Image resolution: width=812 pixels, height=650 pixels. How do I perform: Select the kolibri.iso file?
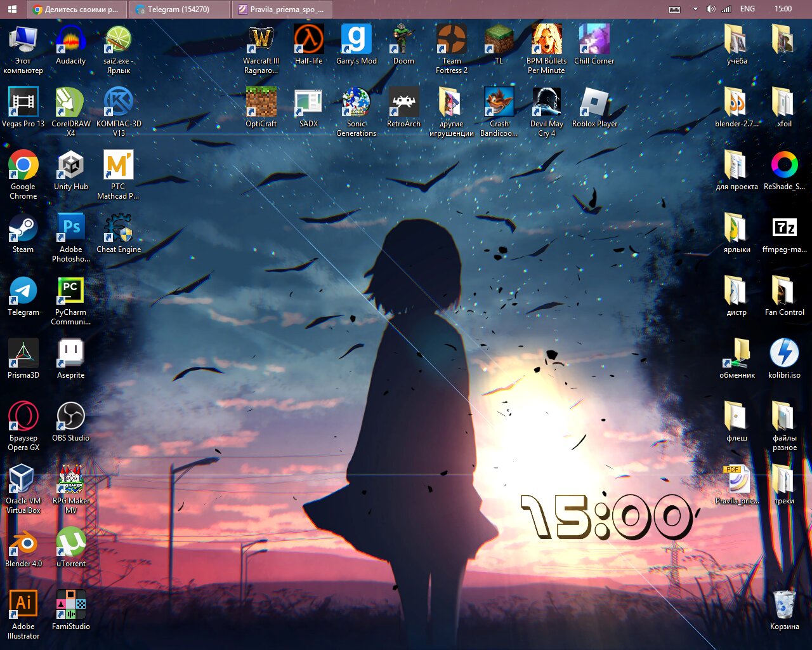(x=784, y=359)
